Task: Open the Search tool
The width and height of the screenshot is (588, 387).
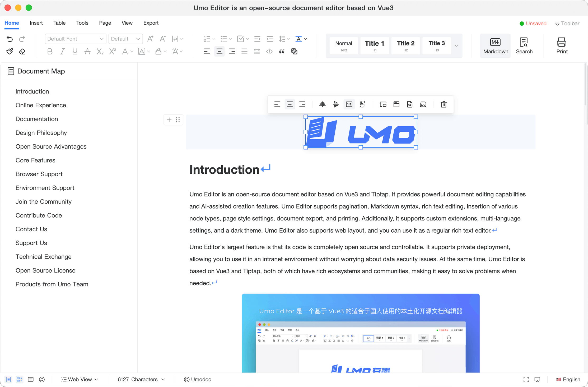Action: click(524, 45)
